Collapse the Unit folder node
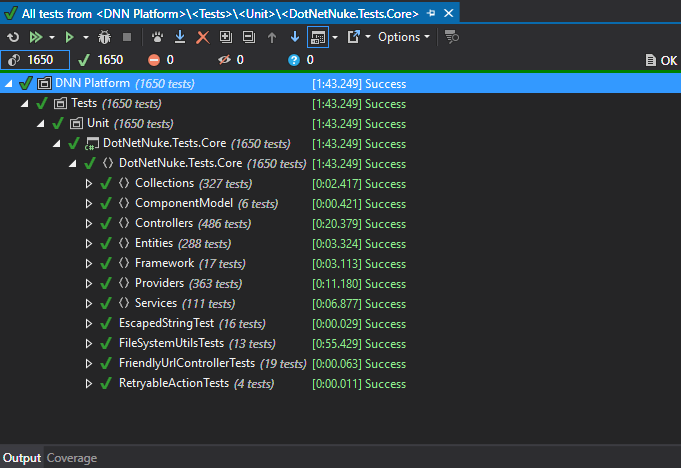Viewport: 681px width, 468px height. pyautogui.click(x=40, y=123)
